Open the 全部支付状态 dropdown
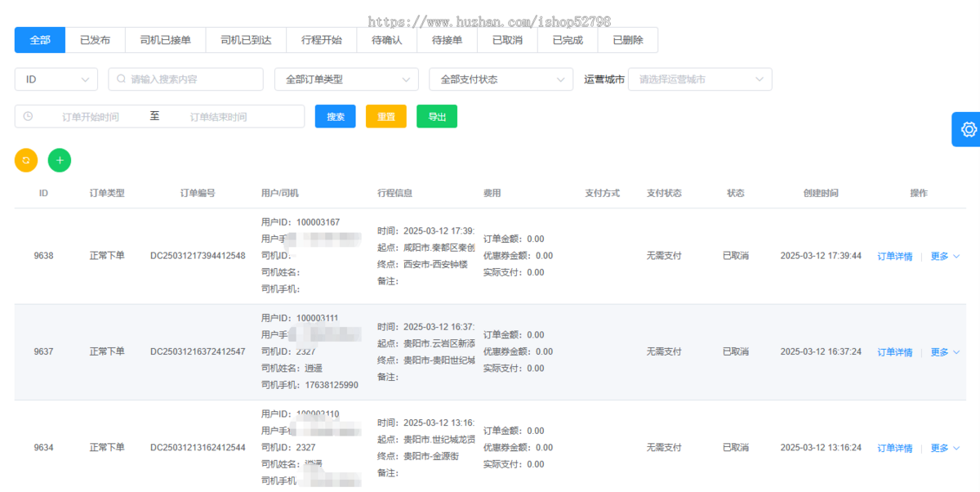 (501, 79)
